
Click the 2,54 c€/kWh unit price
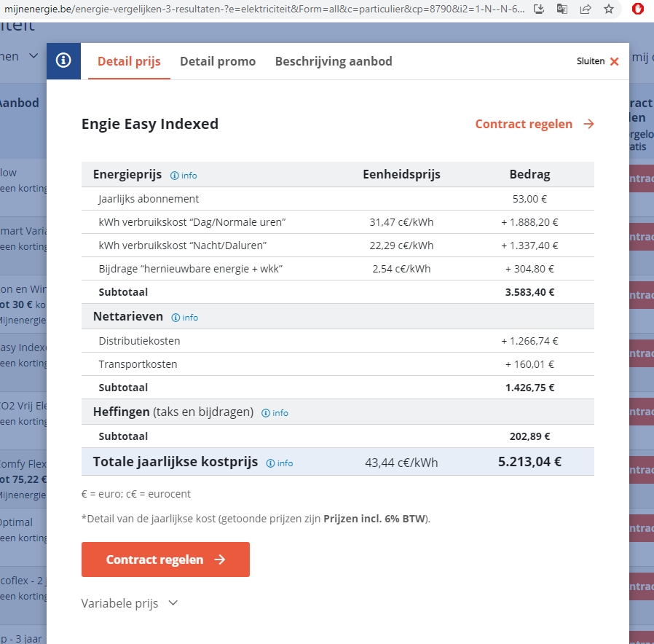coord(401,269)
